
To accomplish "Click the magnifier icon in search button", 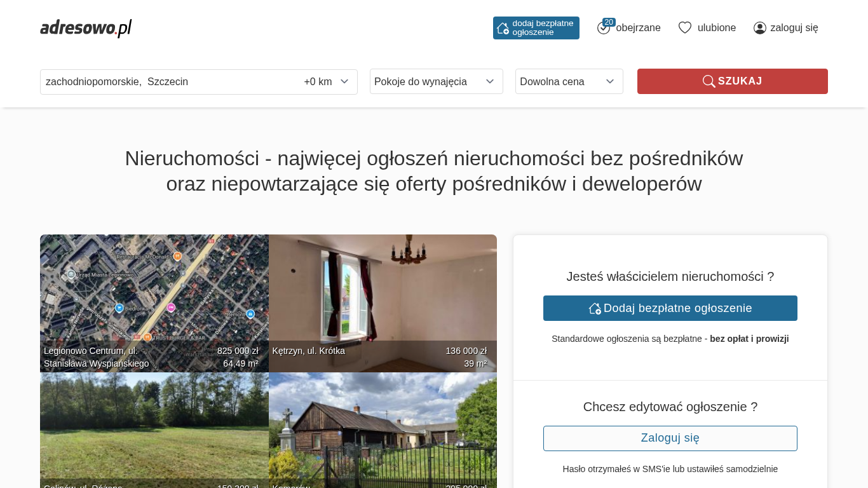I will click(709, 81).
